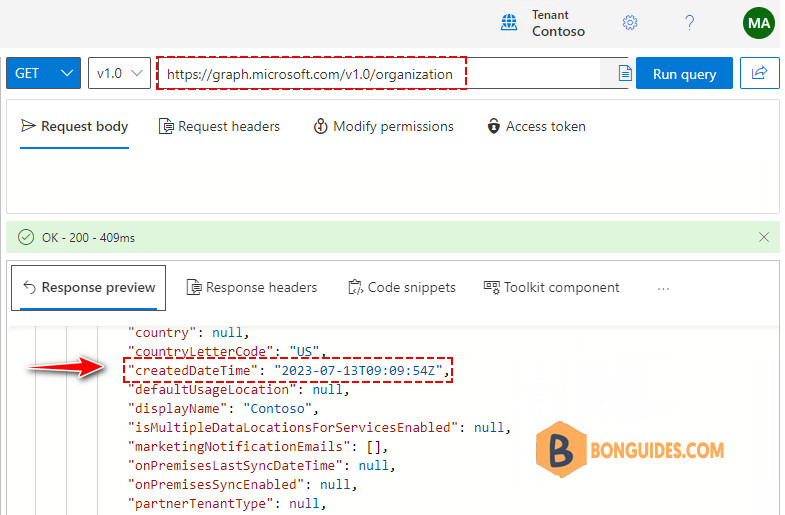Image resolution: width=785 pixels, height=515 pixels.
Task: Click the "OK - 200 - 409ms" status text
Action: coord(89,238)
